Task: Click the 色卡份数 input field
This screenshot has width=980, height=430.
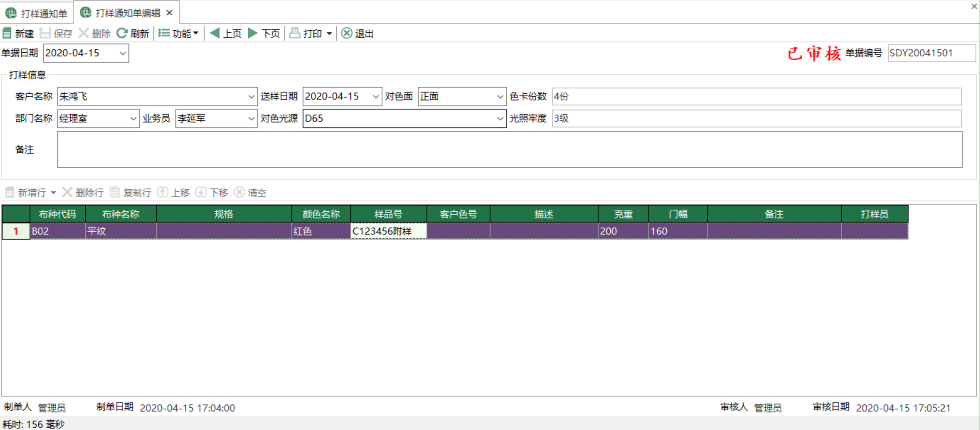Action: [x=757, y=97]
